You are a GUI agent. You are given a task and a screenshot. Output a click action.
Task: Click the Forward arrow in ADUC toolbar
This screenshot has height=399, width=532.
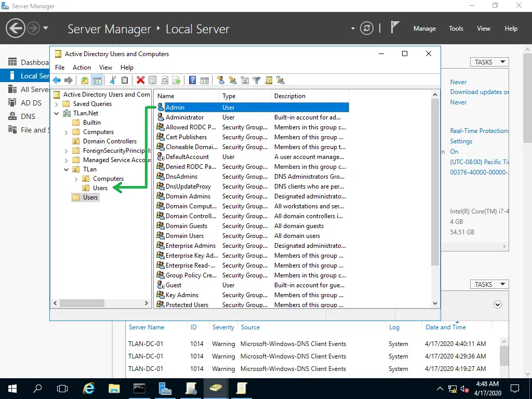pyautogui.click(x=69, y=81)
